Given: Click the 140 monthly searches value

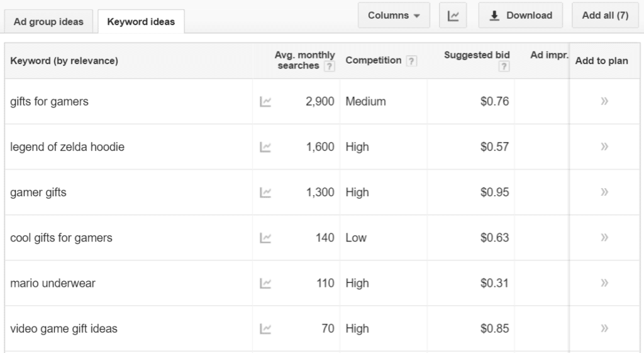Looking at the screenshot, I should 325,238.
